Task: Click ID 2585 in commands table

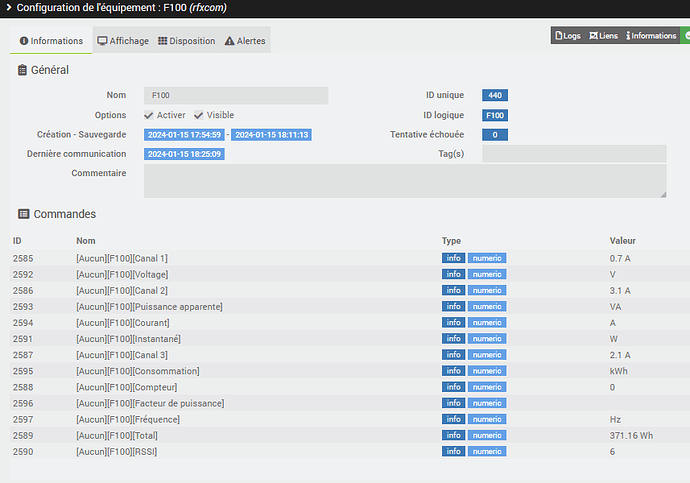Action: tap(23, 258)
